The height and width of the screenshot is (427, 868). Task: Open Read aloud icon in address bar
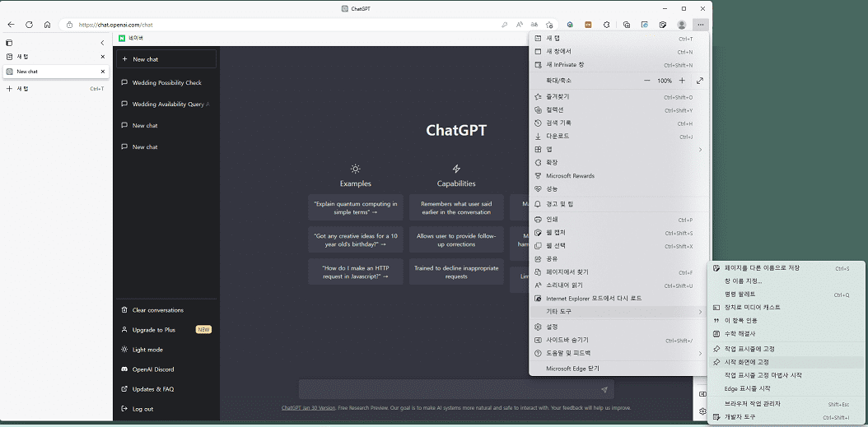point(520,25)
